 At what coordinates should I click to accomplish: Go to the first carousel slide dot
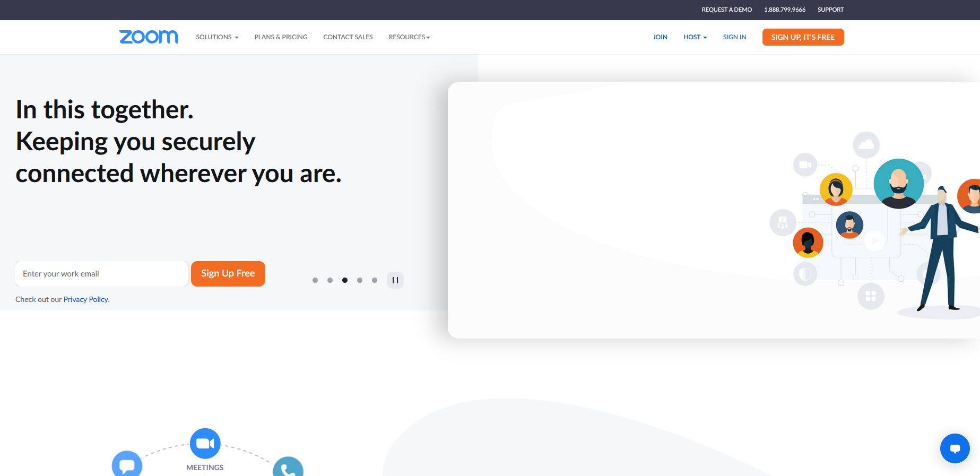click(x=315, y=280)
